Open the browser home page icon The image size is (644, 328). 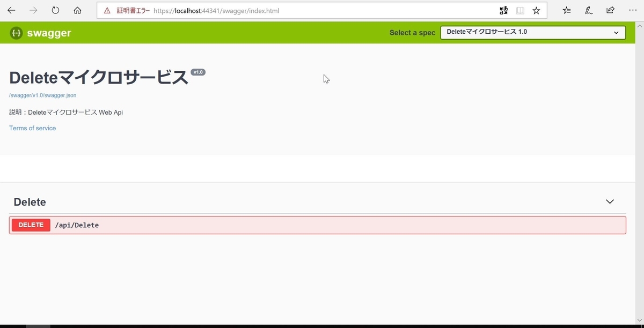pyautogui.click(x=77, y=10)
